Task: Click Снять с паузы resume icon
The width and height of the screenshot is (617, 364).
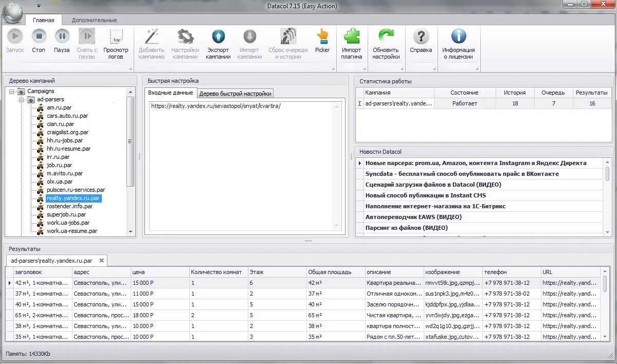Action: (86, 36)
